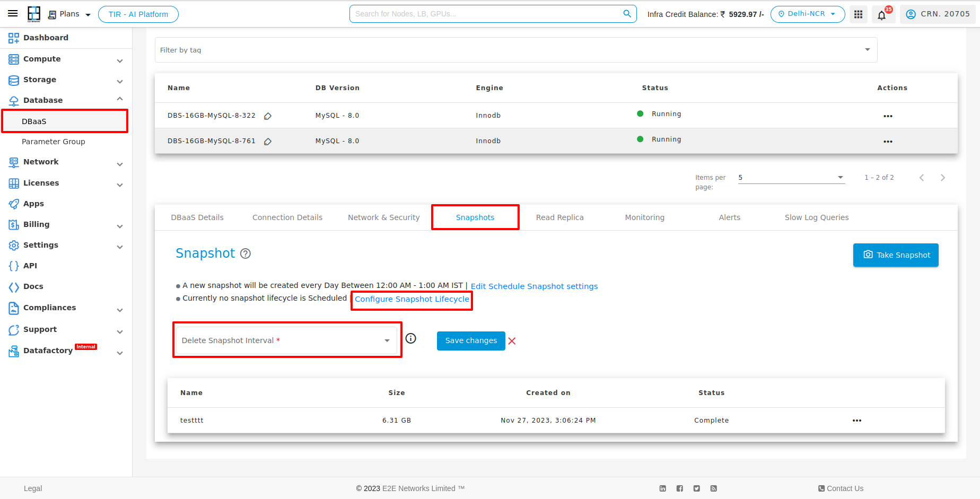
Task: Select the testttt snapshot name
Action: pos(192,421)
